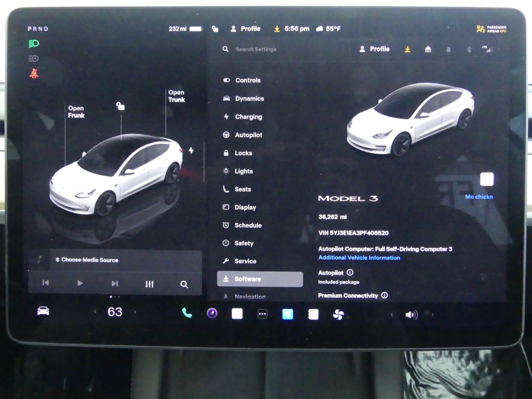Open the Autopilot settings menu

point(248,135)
